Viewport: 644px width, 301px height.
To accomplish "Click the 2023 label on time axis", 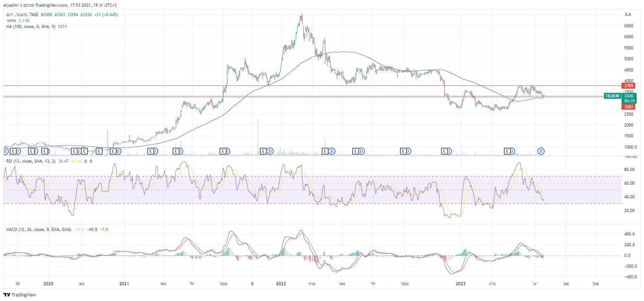I will [460, 284].
